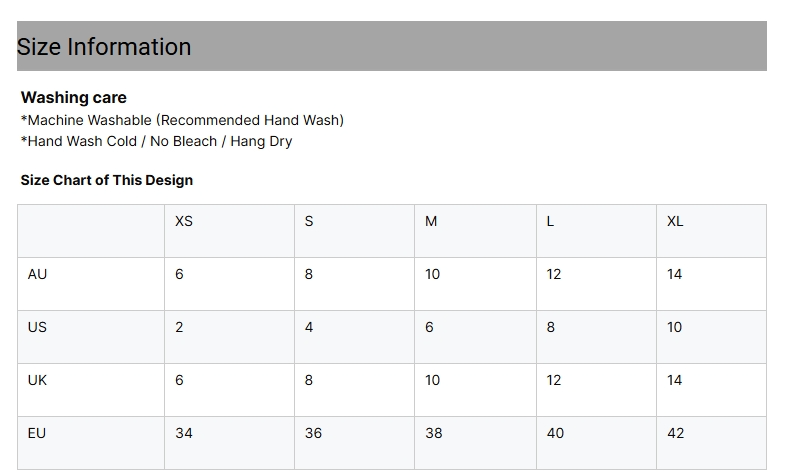This screenshot has height=476, width=786.
Task: Select the M column header
Action: (x=431, y=221)
